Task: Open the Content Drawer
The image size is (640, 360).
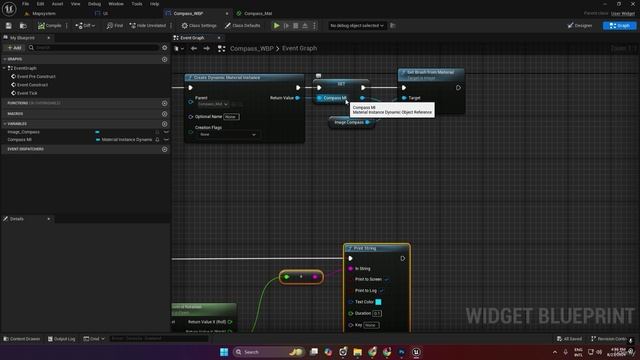Action: click(22, 339)
